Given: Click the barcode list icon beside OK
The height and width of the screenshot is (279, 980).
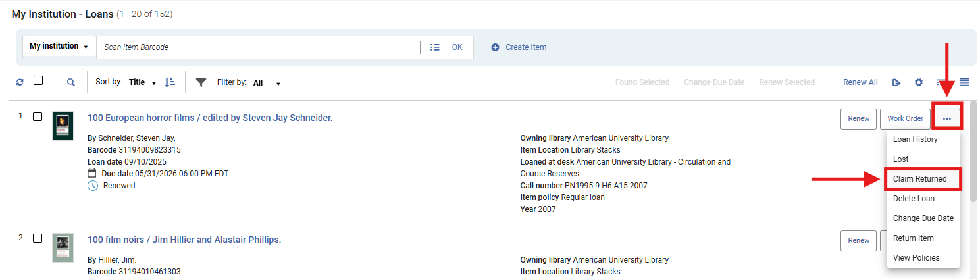Looking at the screenshot, I should pos(434,47).
